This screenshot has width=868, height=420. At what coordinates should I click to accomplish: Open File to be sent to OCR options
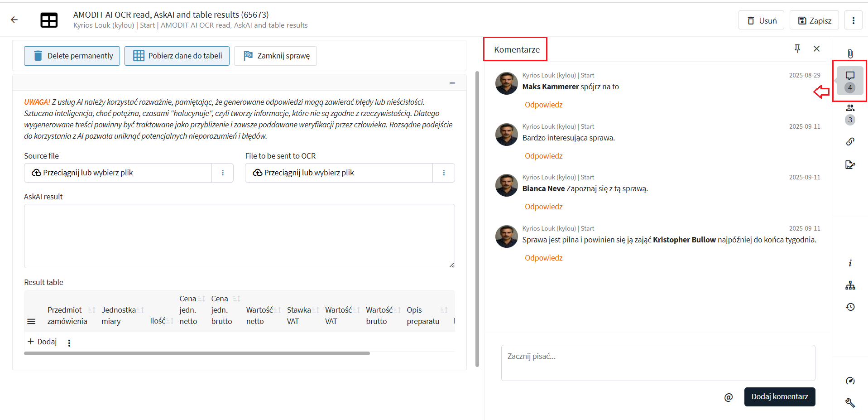[x=444, y=173]
